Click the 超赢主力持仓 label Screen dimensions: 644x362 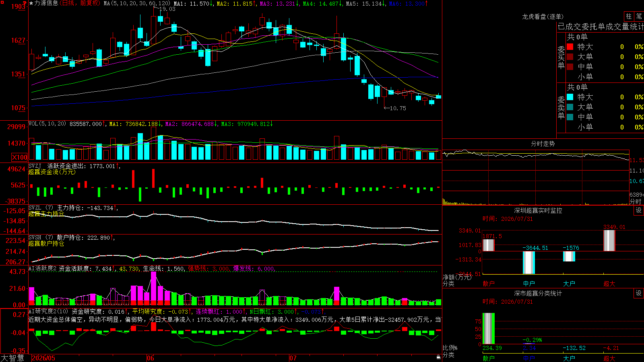click(x=46, y=214)
